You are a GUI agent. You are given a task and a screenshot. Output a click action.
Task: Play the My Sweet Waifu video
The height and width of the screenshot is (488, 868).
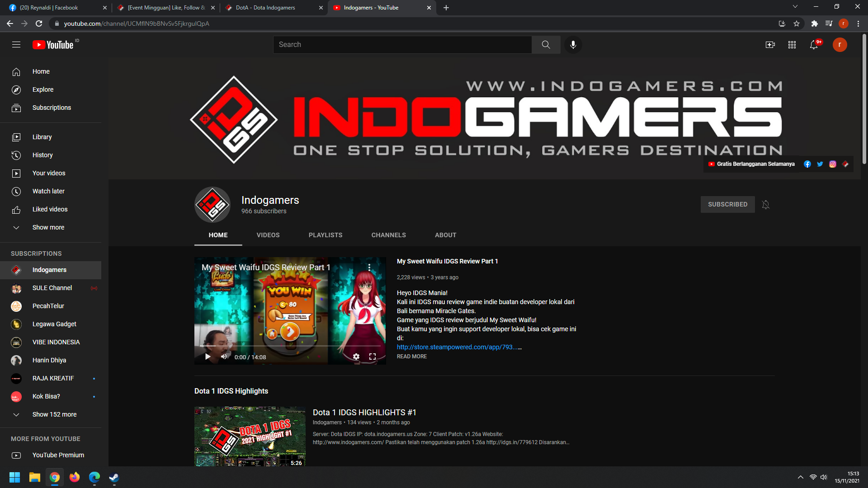click(208, 357)
